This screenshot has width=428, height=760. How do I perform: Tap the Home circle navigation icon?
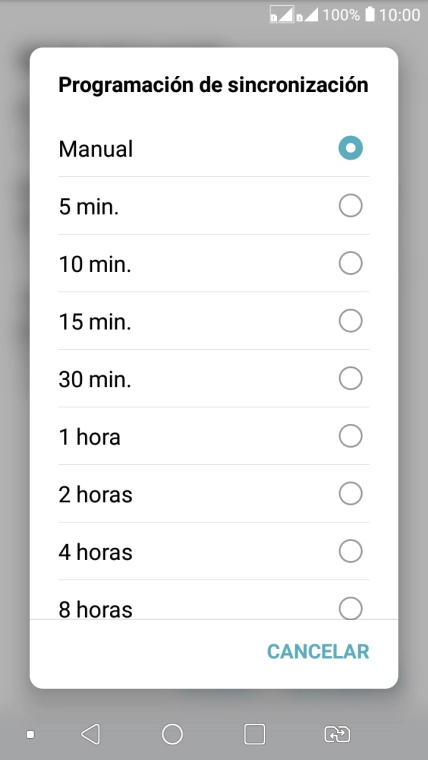tap(172, 734)
